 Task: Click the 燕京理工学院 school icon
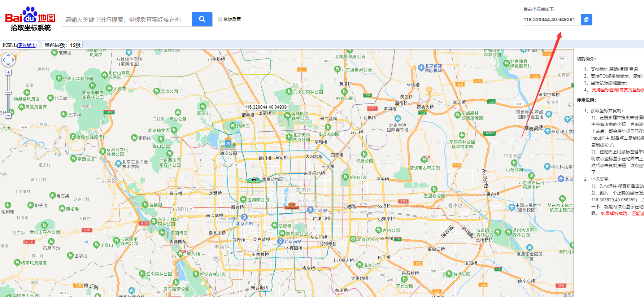pos(547,131)
